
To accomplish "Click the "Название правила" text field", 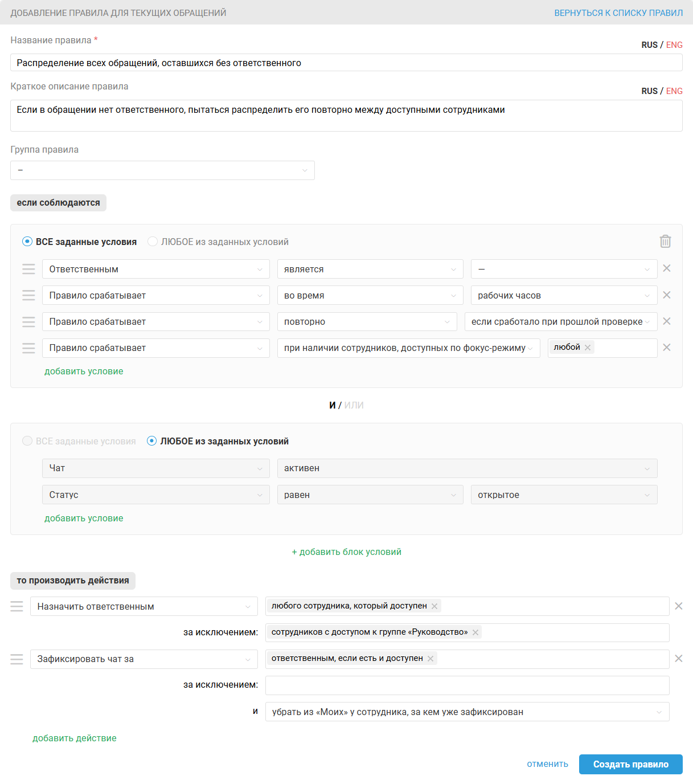I will point(346,63).
